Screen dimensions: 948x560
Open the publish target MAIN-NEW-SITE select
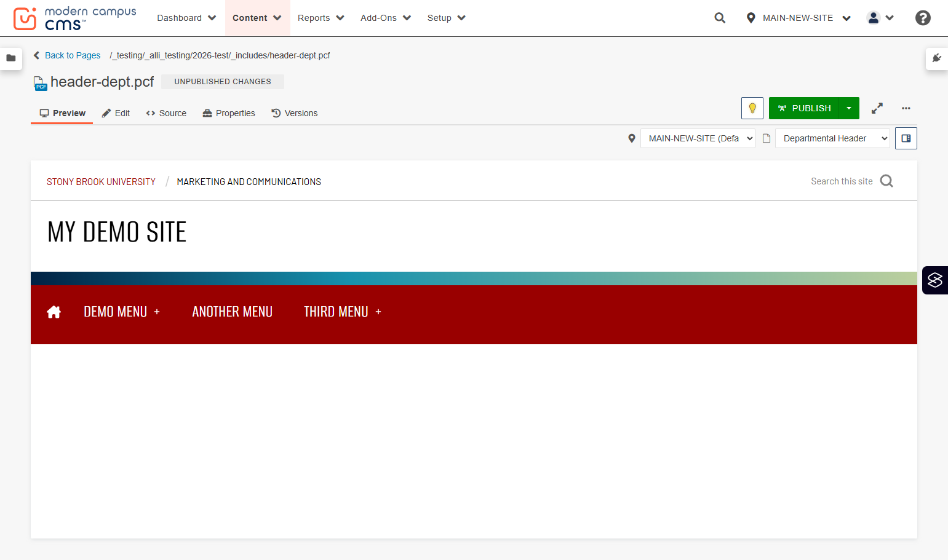point(698,138)
